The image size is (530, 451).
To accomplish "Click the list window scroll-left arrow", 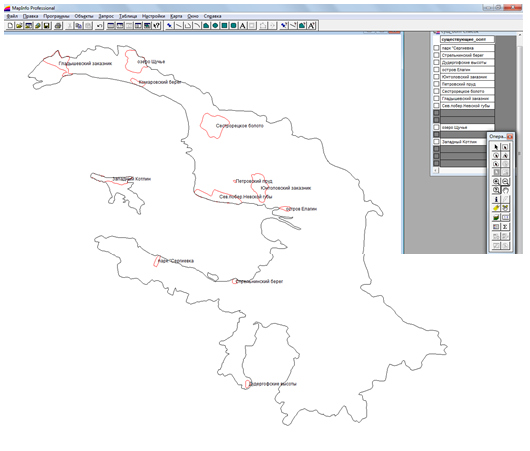I will (x=436, y=170).
